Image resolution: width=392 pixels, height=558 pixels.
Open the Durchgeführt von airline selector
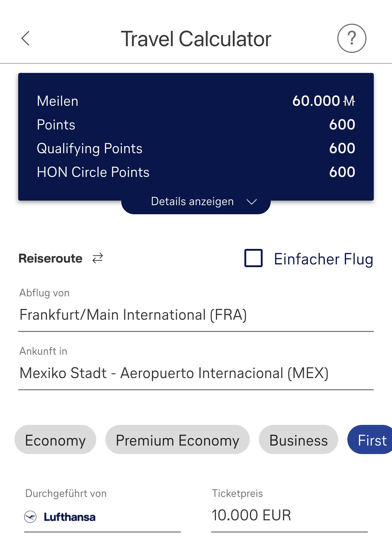[102, 517]
